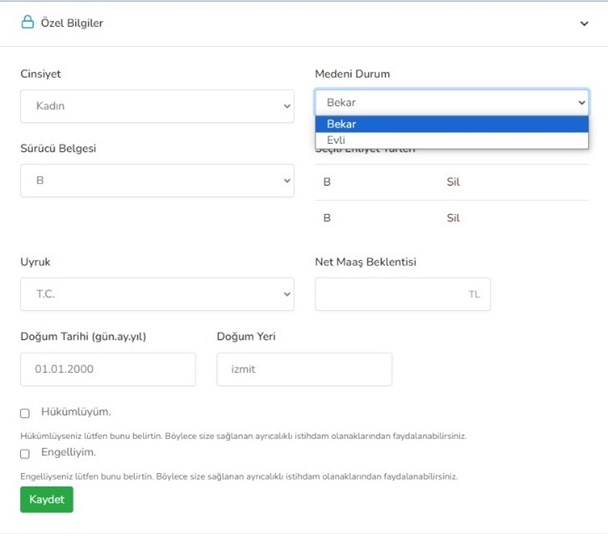Remove second B license via Sil
Viewport: 608px width, 534px height.
pos(453,217)
